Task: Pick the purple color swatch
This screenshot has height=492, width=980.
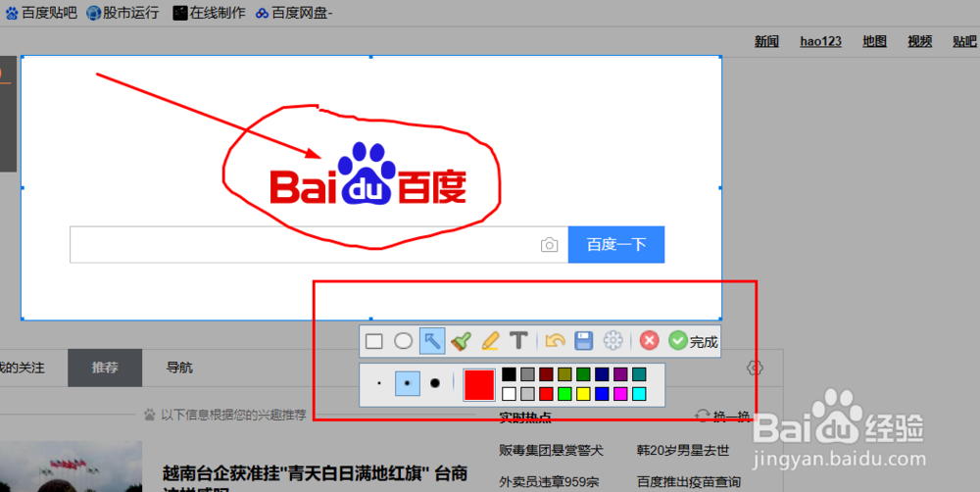Action: (x=620, y=374)
